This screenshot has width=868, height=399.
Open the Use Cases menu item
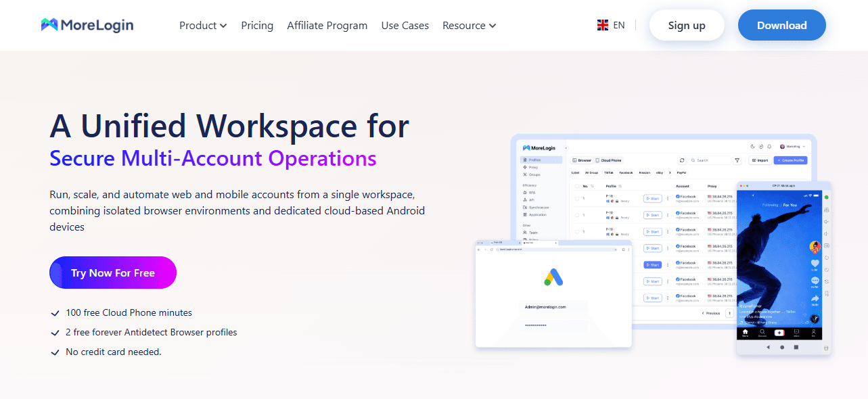pos(405,25)
